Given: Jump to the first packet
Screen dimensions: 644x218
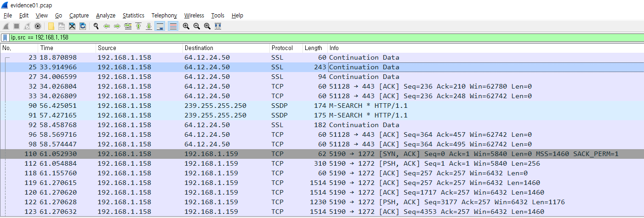Looking at the screenshot, I should 138,26.
